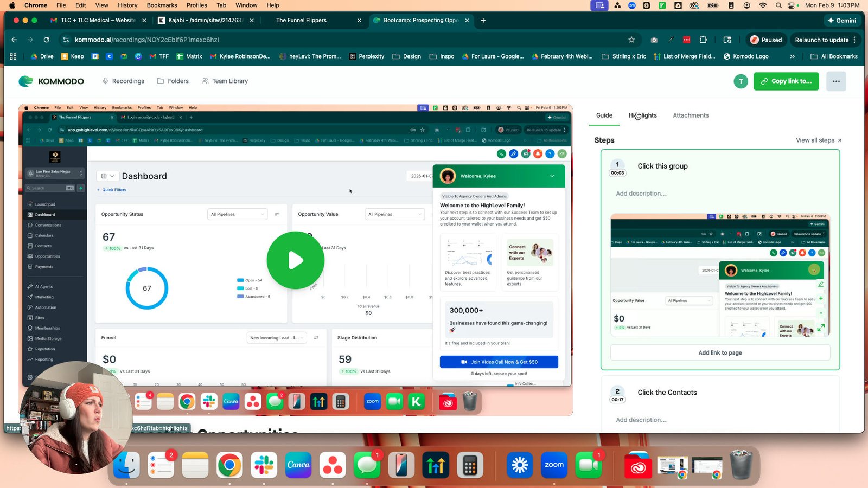Open the Team Library navigation item
Screen dimensions: 868x488
point(225,81)
